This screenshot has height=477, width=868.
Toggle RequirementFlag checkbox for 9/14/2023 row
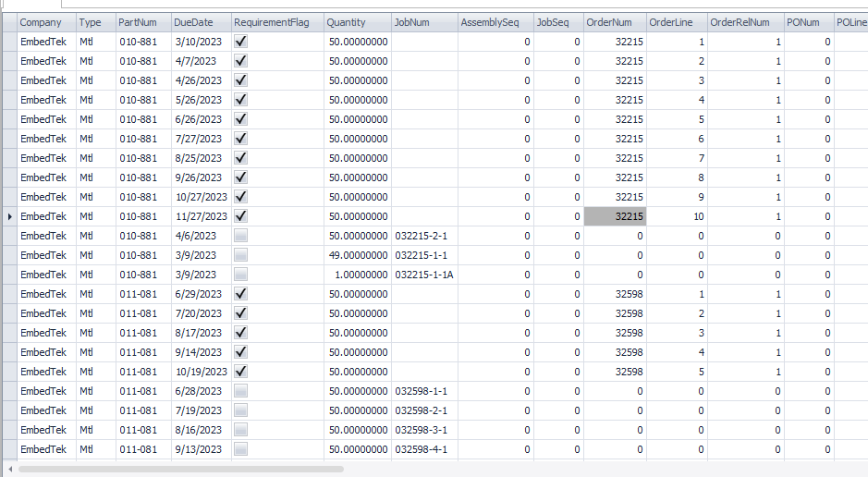tap(240, 352)
